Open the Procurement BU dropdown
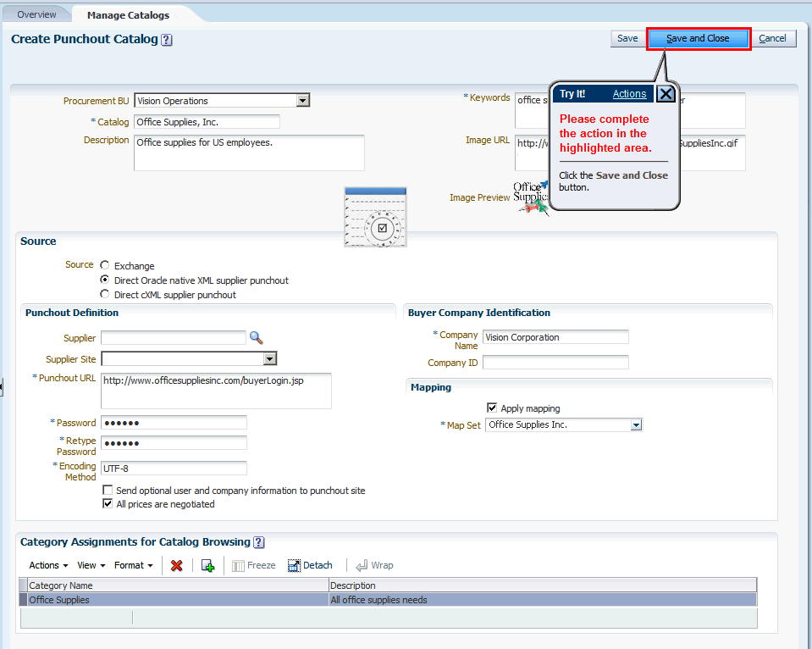Viewport: 812px width, 649px height. (303, 99)
